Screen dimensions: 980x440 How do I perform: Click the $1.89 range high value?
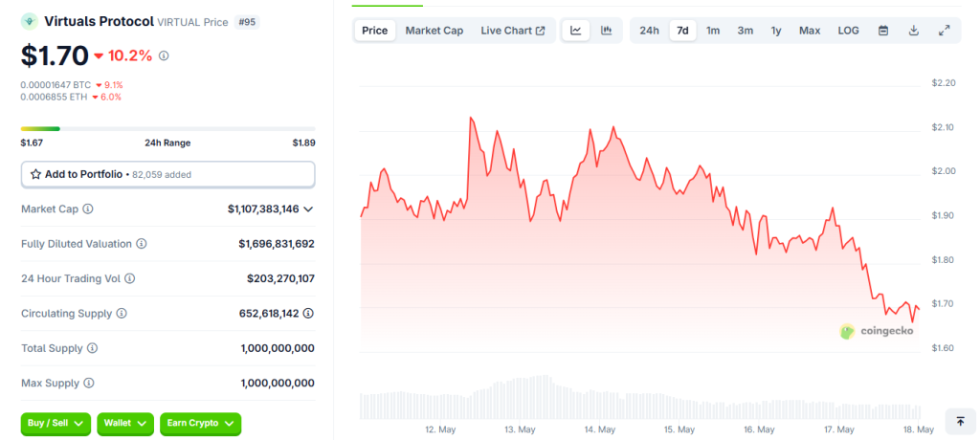click(x=303, y=143)
